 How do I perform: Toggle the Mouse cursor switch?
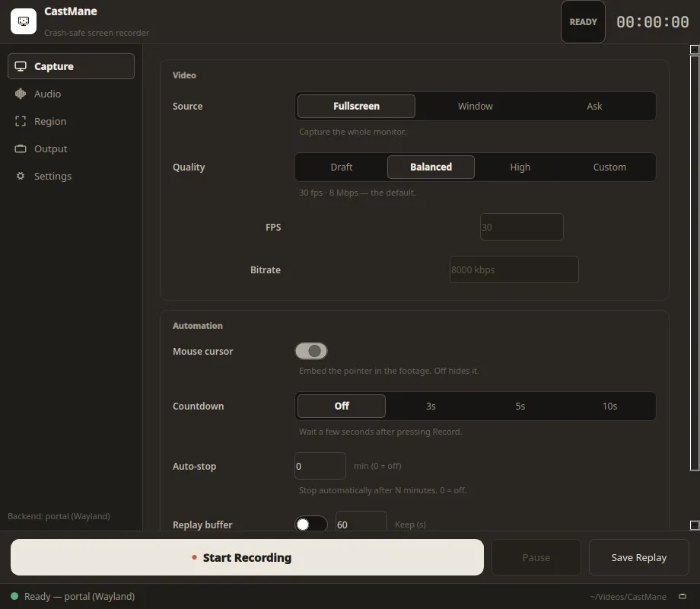pyautogui.click(x=311, y=351)
